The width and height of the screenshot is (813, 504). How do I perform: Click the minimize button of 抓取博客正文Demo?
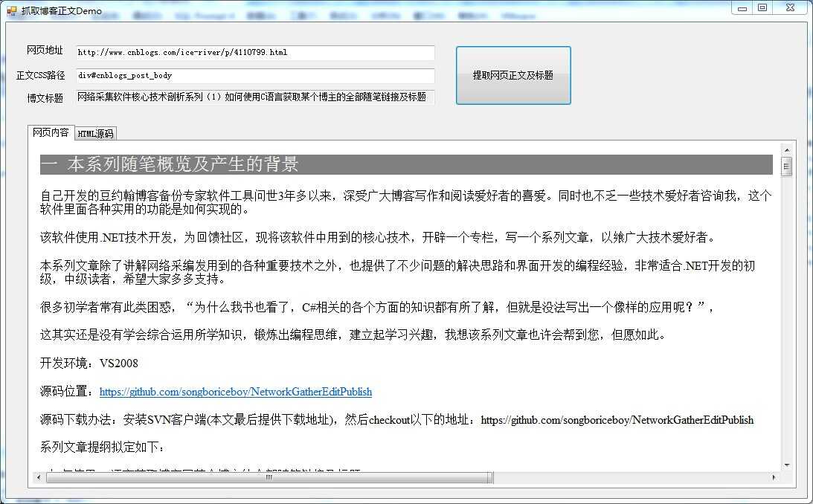pyautogui.click(x=742, y=8)
